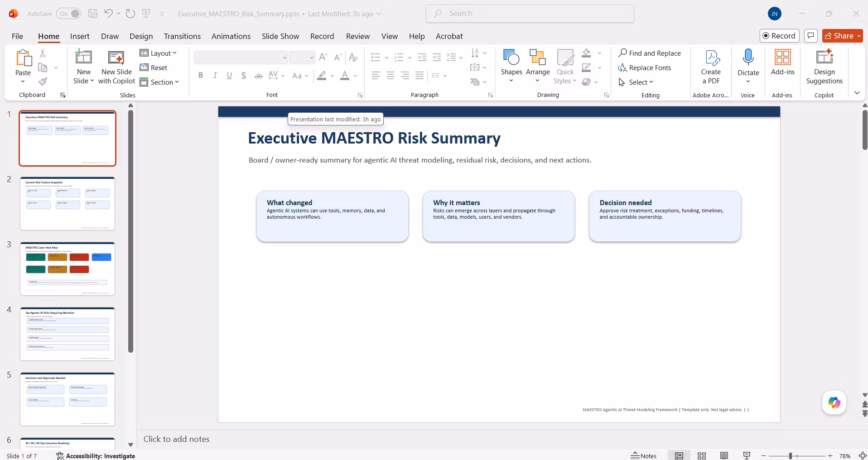
Task: Open the Section dropdown menu
Action: [x=159, y=82]
